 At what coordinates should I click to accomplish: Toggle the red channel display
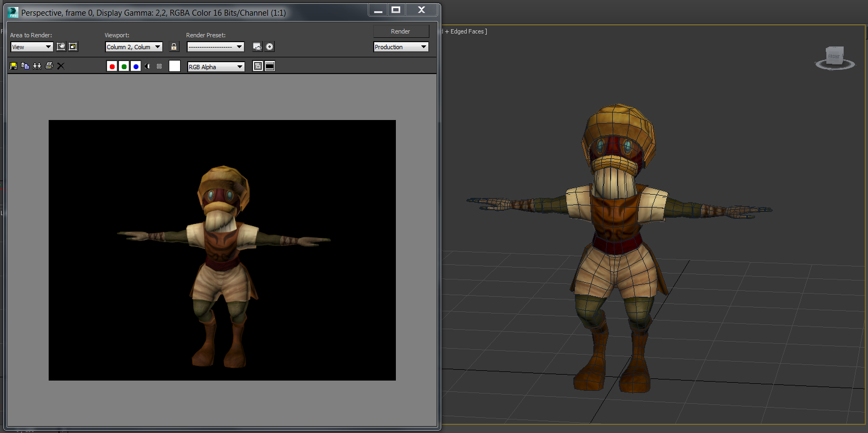click(112, 66)
